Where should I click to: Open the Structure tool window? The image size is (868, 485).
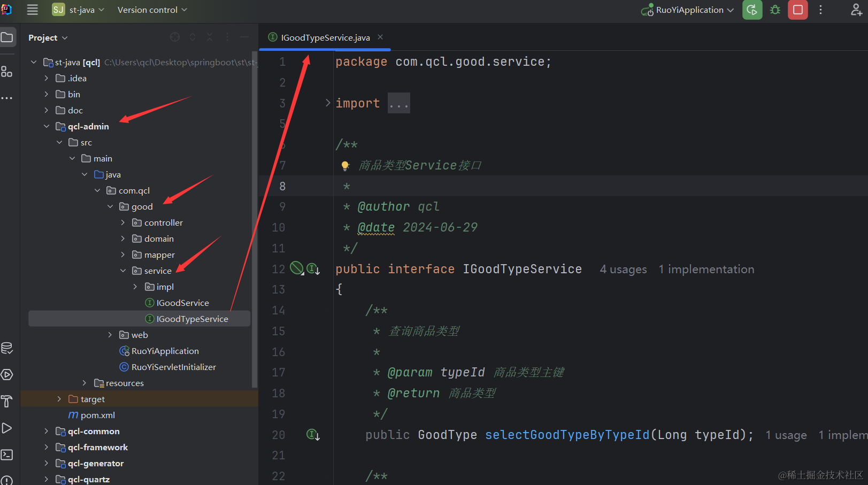(x=7, y=72)
